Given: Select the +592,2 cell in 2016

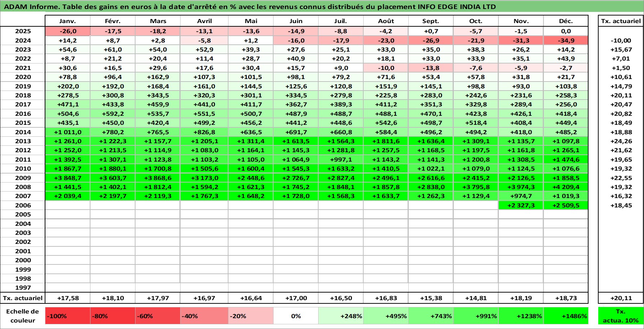Looking at the screenshot, I should pyautogui.click(x=113, y=114).
